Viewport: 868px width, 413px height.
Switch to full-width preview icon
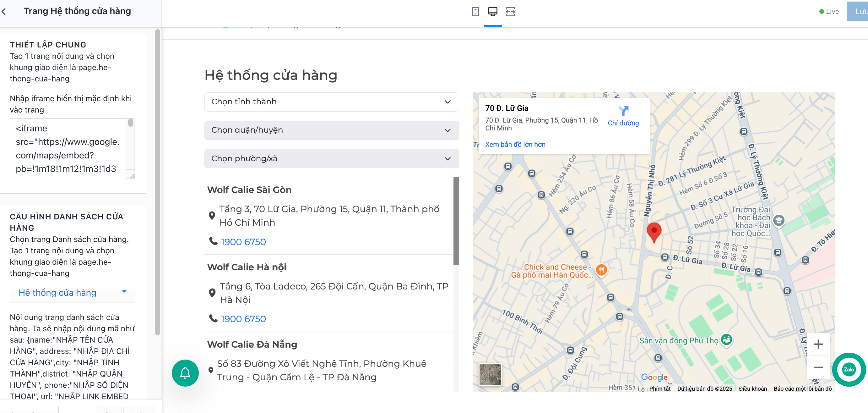(510, 12)
